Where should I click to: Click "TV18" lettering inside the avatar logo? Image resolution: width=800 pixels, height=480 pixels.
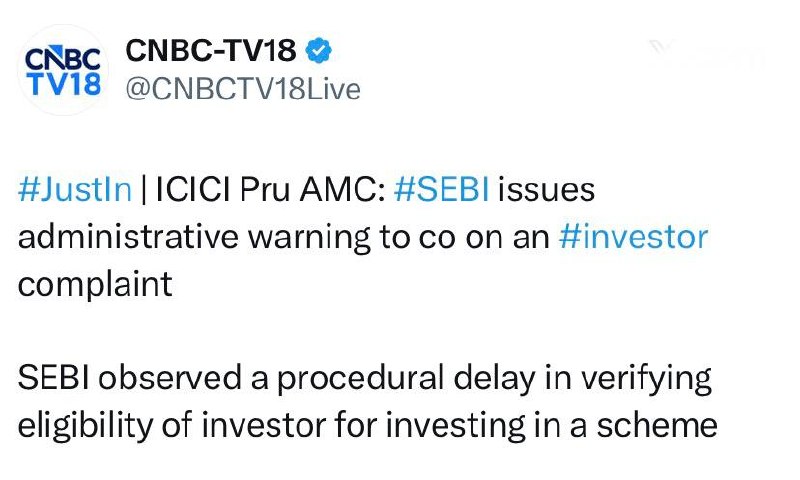point(64,84)
